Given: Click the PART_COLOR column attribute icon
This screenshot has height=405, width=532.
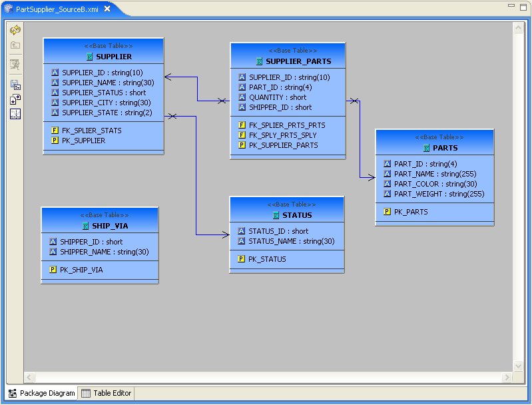Looking at the screenshot, I should tap(388, 184).
